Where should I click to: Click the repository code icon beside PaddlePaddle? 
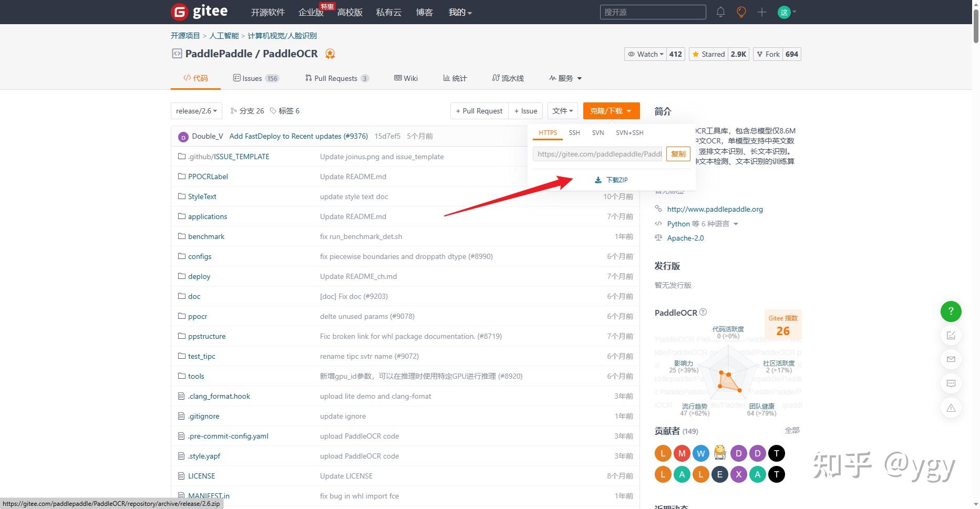point(177,54)
